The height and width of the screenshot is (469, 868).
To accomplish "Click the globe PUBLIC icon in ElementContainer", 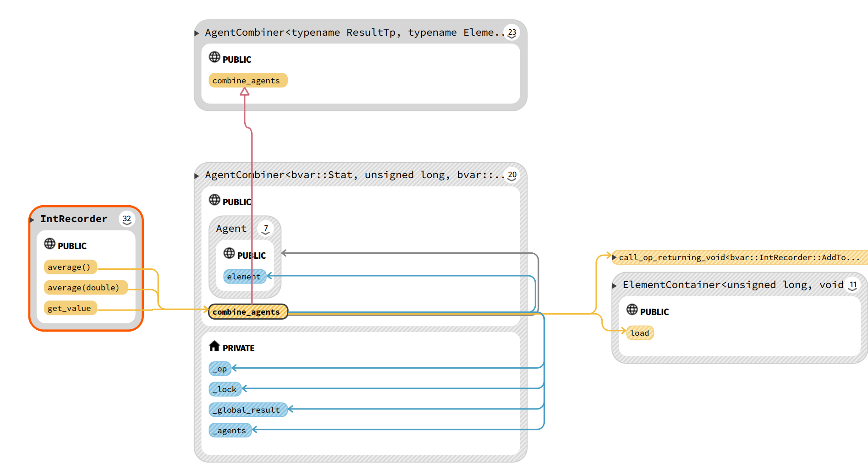I will tap(632, 310).
